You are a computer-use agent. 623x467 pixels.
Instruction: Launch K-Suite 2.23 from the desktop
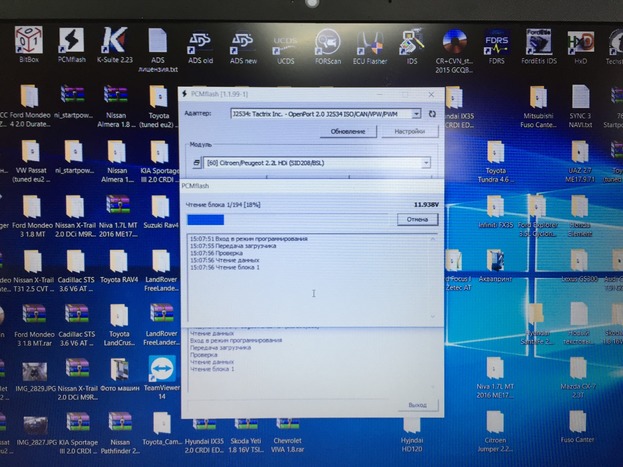point(114,41)
